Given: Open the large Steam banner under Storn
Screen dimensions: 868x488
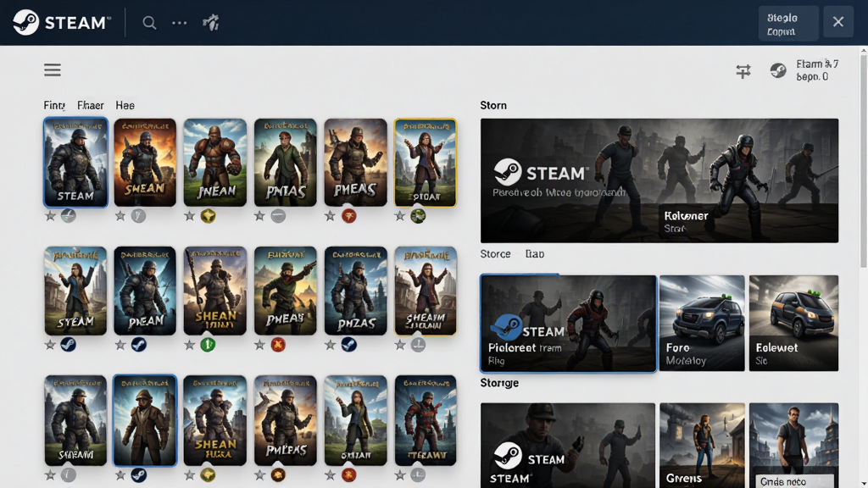Looking at the screenshot, I should [659, 180].
